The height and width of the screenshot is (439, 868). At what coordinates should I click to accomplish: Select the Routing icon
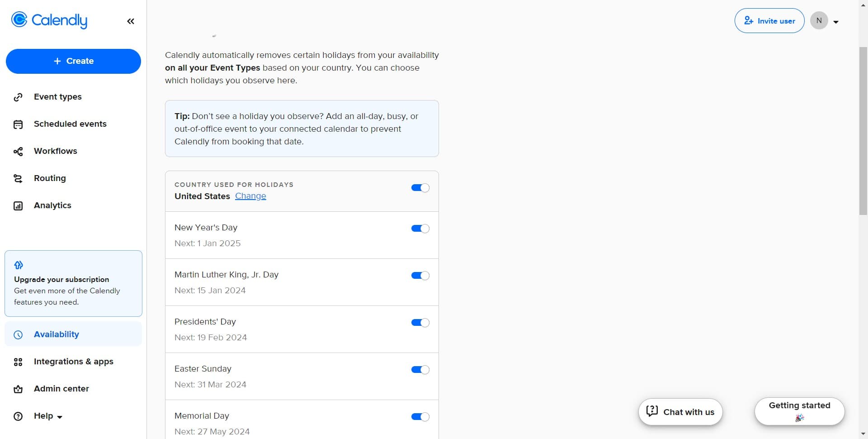[x=18, y=178]
